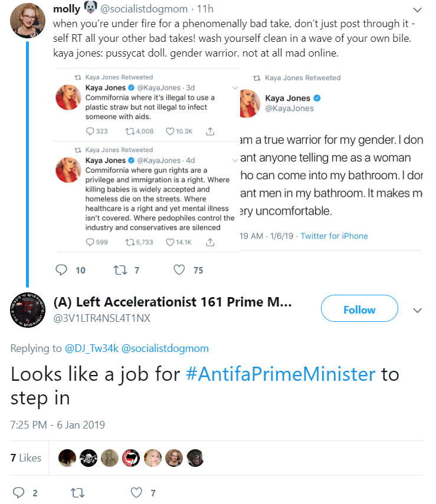This screenshot has height=504, width=436.
Task: Follow the Left Accelerationist account
Action: tap(359, 308)
